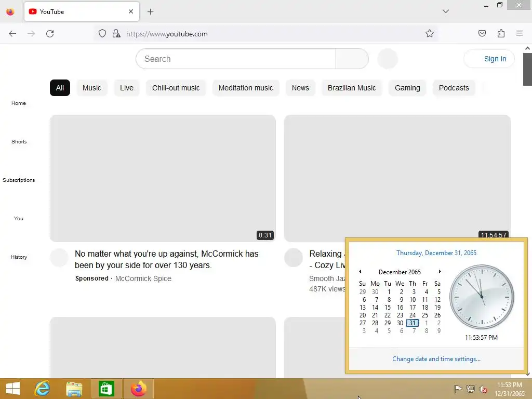Bookmark this page with the star
Image resolution: width=532 pixels, height=399 pixels.
430,33
